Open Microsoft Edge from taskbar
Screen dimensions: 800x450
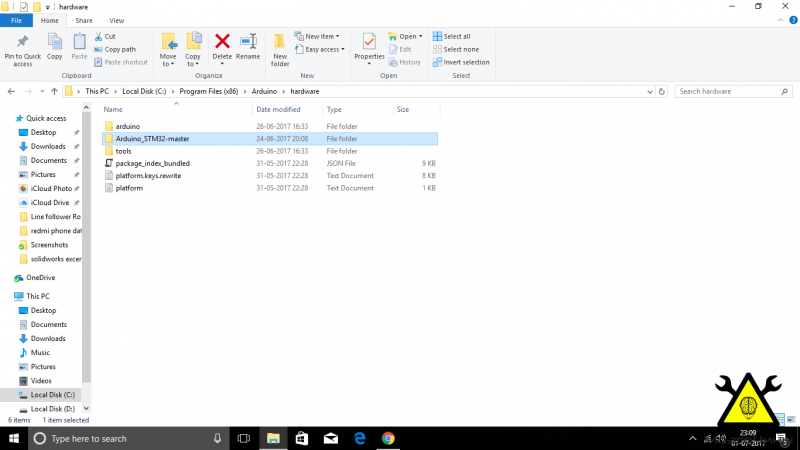point(360,438)
